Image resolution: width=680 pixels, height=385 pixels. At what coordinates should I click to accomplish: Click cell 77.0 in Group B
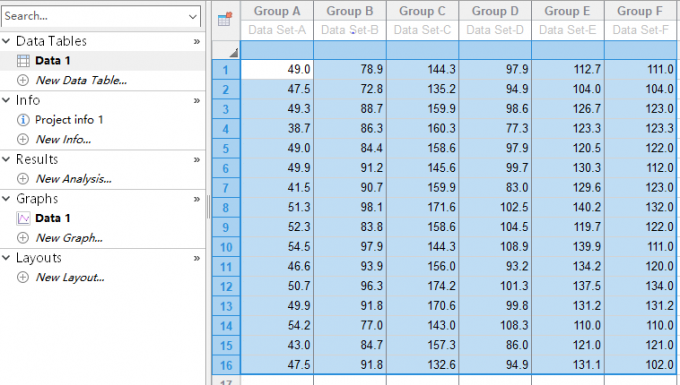click(350, 326)
